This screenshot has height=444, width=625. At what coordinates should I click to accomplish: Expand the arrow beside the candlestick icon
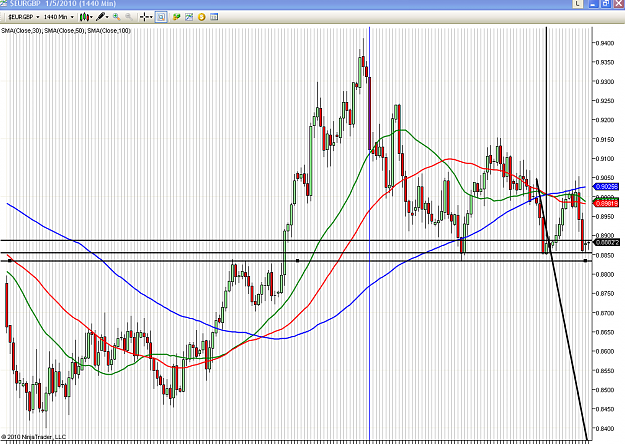pos(91,17)
